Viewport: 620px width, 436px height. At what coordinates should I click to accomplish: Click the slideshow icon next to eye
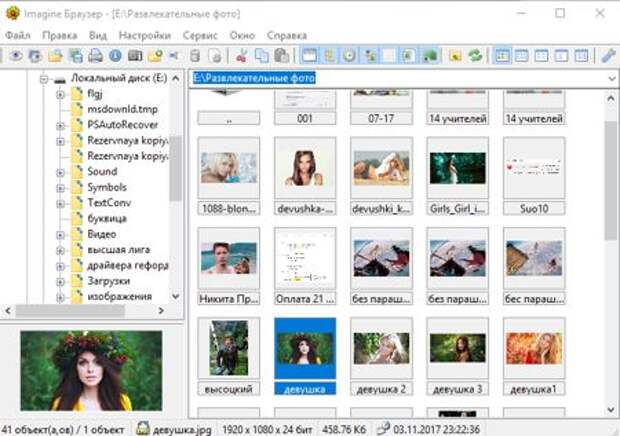(x=35, y=56)
